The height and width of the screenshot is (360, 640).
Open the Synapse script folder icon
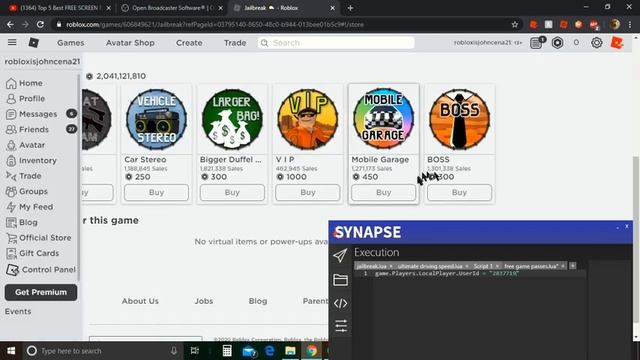pyautogui.click(x=340, y=280)
